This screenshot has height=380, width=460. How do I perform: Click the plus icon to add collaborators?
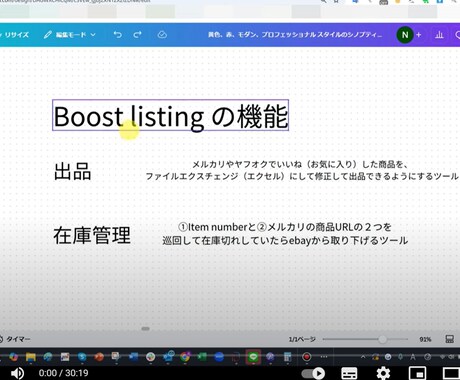pos(419,35)
